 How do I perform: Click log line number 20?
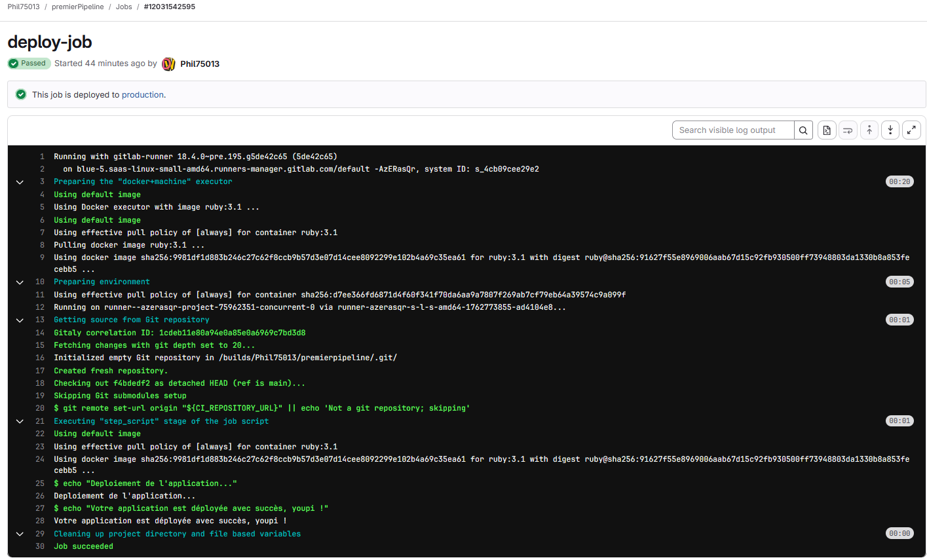[40, 408]
